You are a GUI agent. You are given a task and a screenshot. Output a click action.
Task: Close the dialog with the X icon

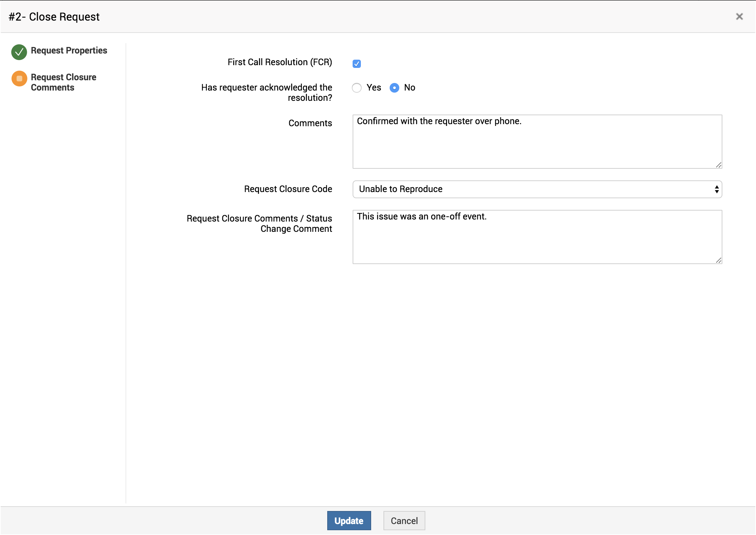click(x=739, y=16)
